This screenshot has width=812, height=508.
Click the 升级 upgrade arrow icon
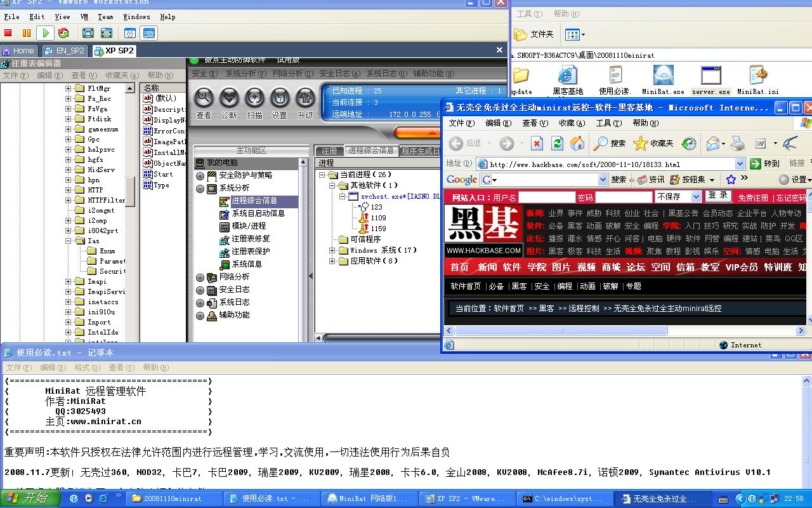[305, 98]
